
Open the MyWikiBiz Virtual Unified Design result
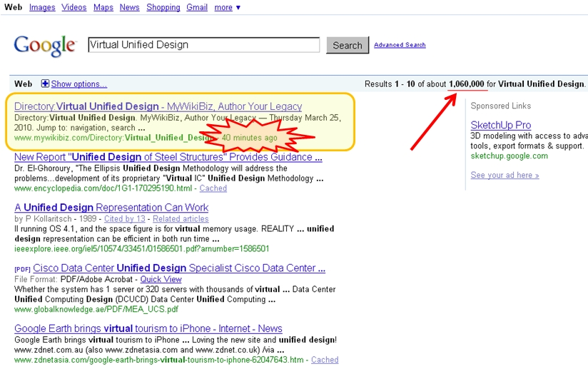(x=158, y=106)
